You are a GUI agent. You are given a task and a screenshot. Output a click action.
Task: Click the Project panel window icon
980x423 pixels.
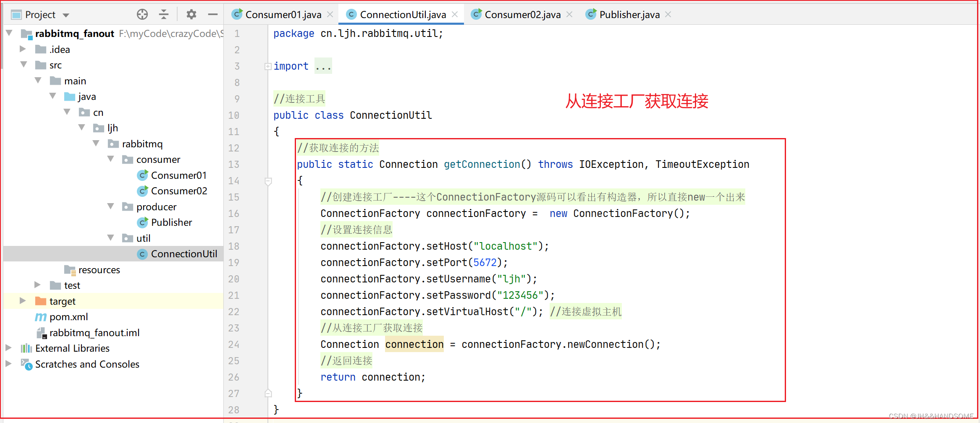16,15
